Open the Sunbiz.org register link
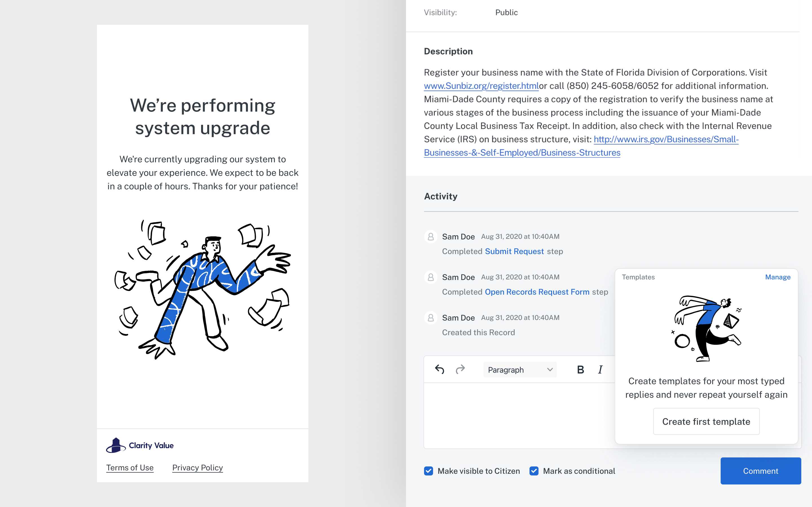 [x=481, y=86]
